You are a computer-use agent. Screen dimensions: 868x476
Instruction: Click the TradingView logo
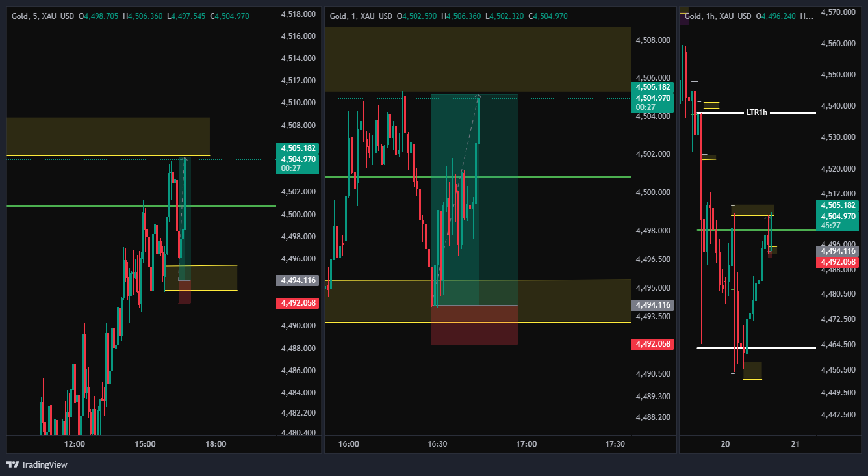click(37, 464)
